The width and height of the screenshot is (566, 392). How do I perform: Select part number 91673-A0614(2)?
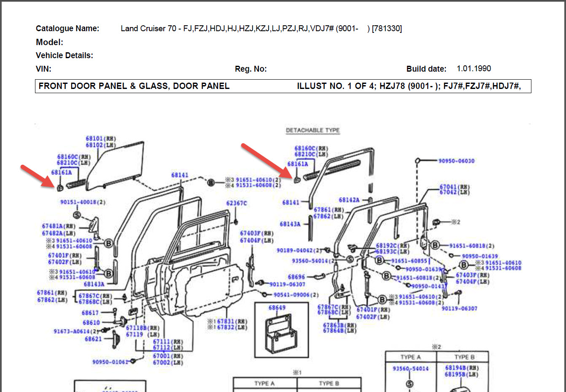pos(75,331)
